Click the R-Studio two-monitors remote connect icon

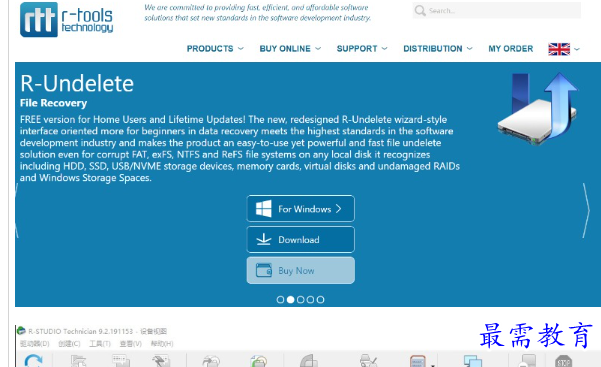tap(473, 361)
